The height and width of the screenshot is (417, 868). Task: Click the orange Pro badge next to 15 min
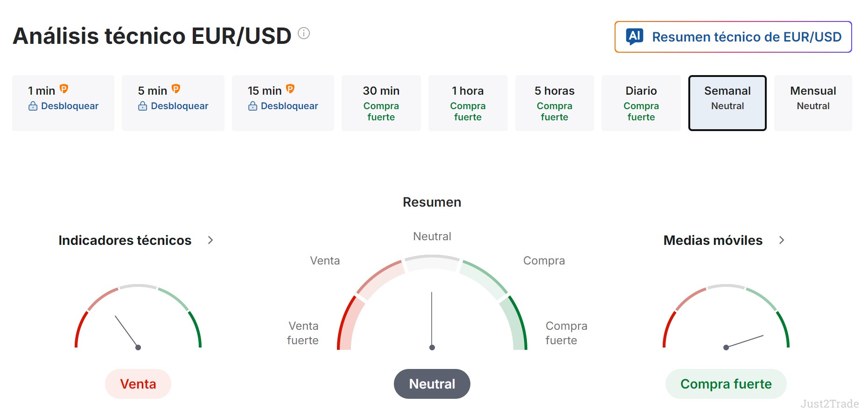click(x=290, y=89)
